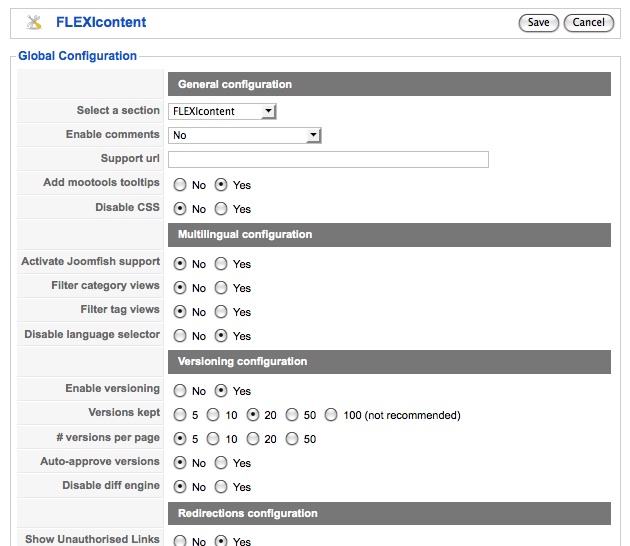
Task: Select 50 for Versions kept
Action: 292,415
